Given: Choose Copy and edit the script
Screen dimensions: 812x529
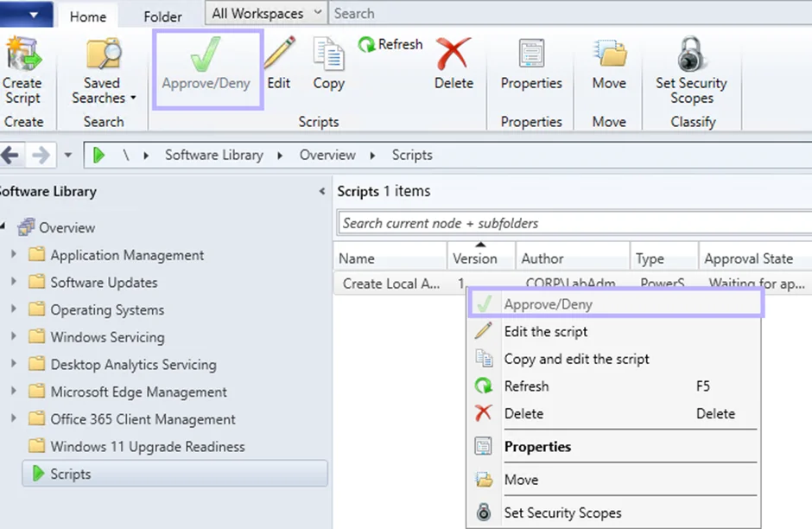Looking at the screenshot, I should tap(614, 359).
